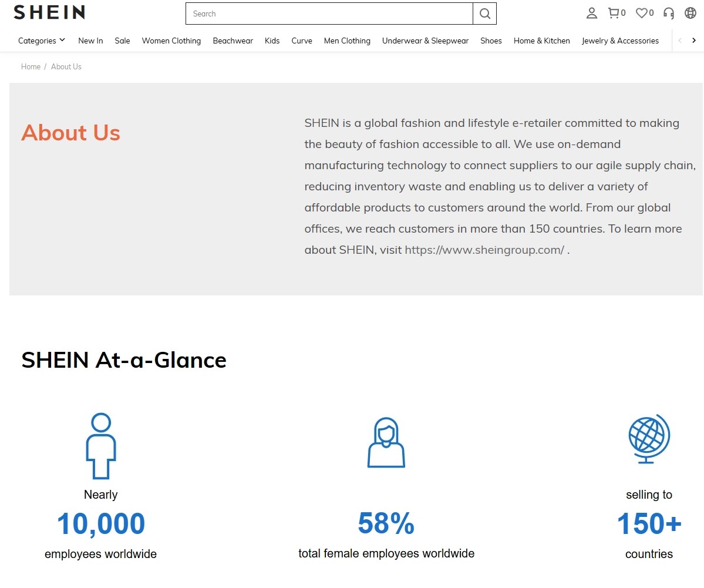The image size is (704, 588).
Task: Open the Home & Kitchen category
Action: [541, 41]
